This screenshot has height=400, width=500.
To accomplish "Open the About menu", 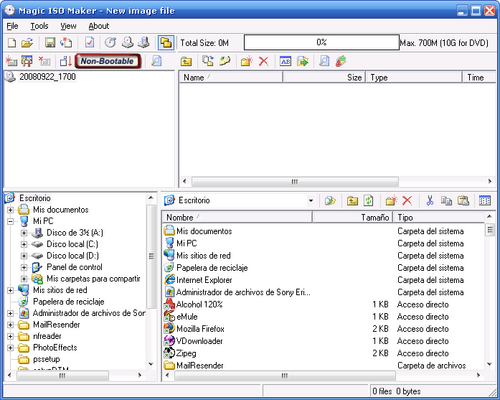I will click(x=99, y=26).
